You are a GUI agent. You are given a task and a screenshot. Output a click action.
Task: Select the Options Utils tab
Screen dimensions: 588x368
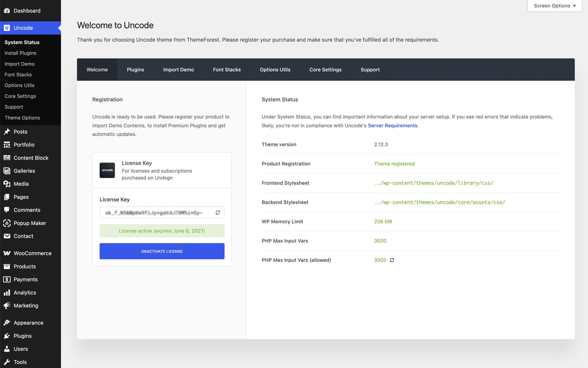pyautogui.click(x=275, y=70)
